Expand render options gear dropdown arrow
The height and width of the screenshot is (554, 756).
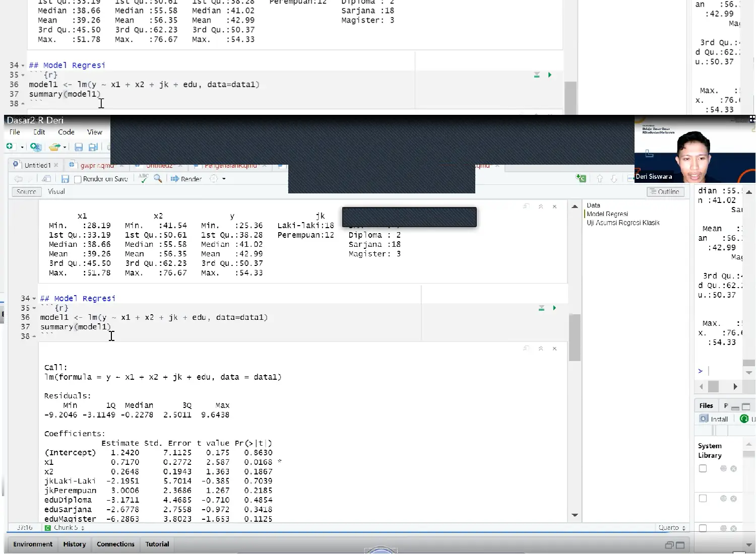(x=224, y=179)
